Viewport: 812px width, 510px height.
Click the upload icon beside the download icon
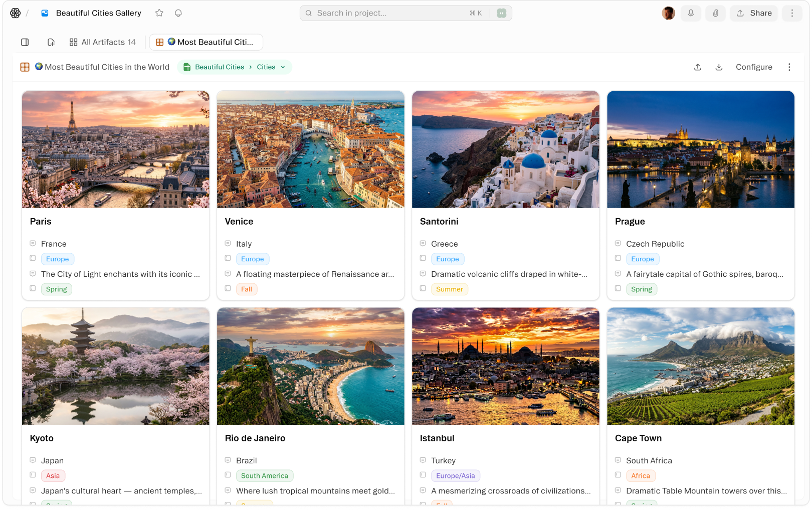[698, 67]
